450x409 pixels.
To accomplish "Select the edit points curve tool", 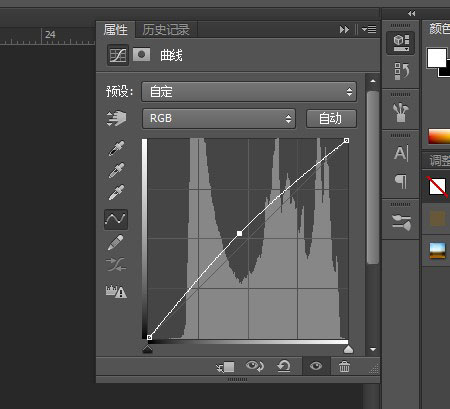I will pyautogui.click(x=116, y=219).
